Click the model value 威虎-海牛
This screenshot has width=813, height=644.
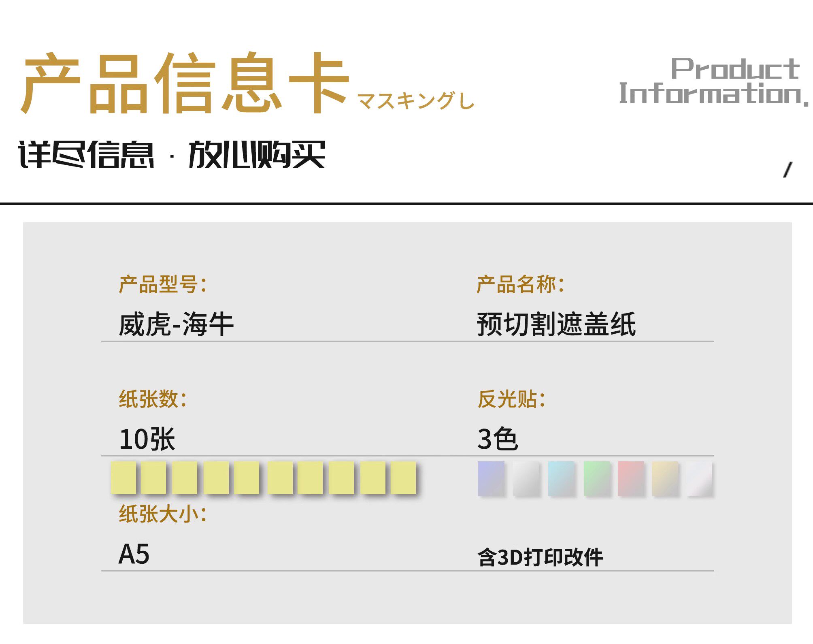(x=176, y=324)
